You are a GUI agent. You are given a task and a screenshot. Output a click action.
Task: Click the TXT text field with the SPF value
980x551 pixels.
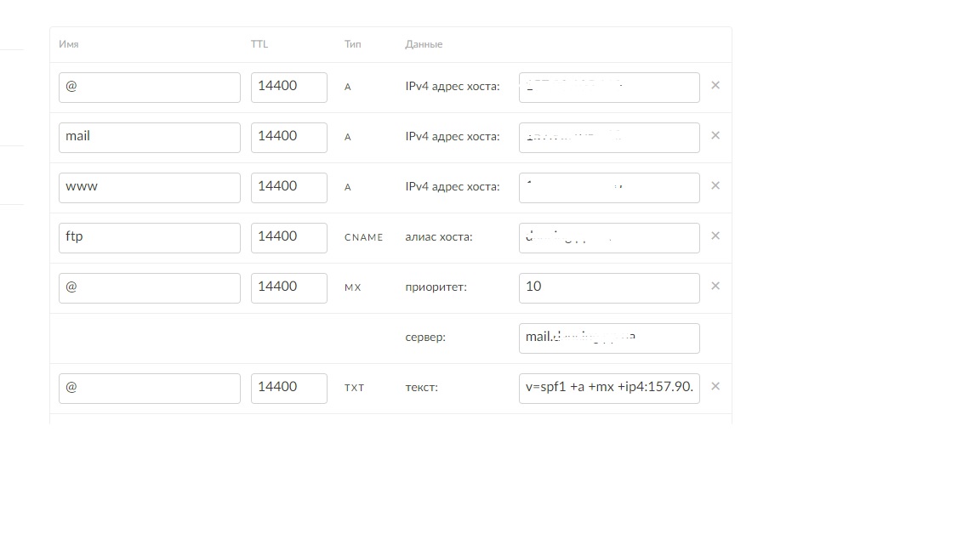click(608, 388)
